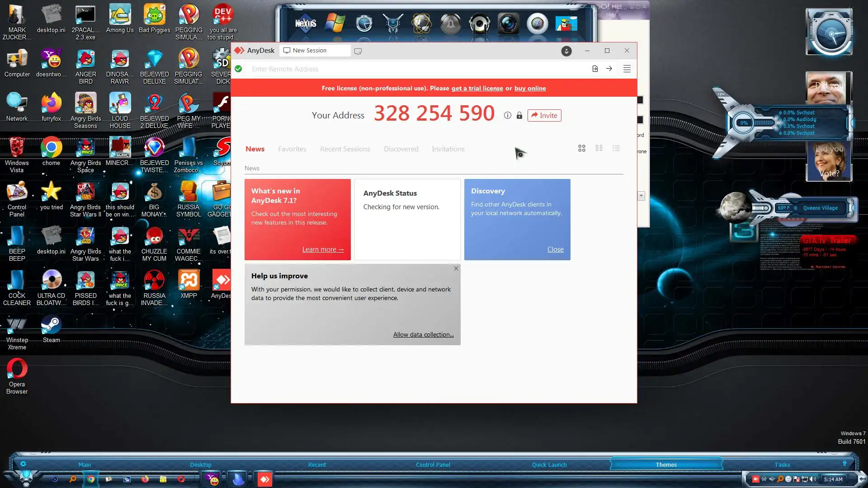Viewport: 868px width, 488px height.
Task: Open the Favorites tab
Action: click(292, 149)
